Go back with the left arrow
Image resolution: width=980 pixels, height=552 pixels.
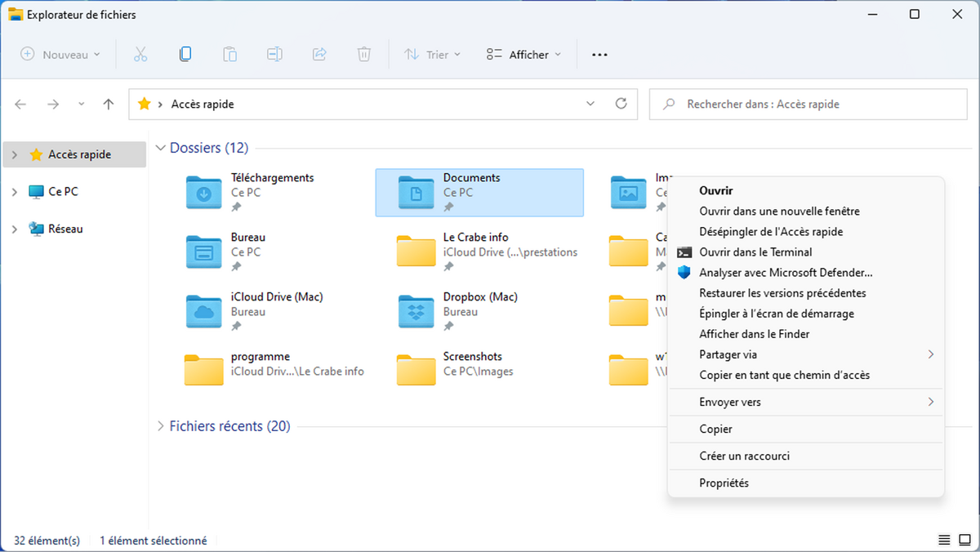[20, 105]
